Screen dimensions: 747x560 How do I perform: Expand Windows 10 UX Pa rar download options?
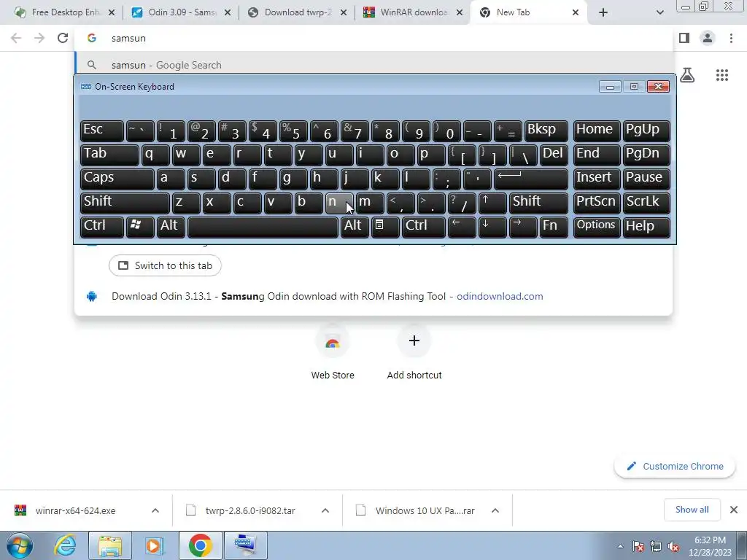click(x=495, y=510)
